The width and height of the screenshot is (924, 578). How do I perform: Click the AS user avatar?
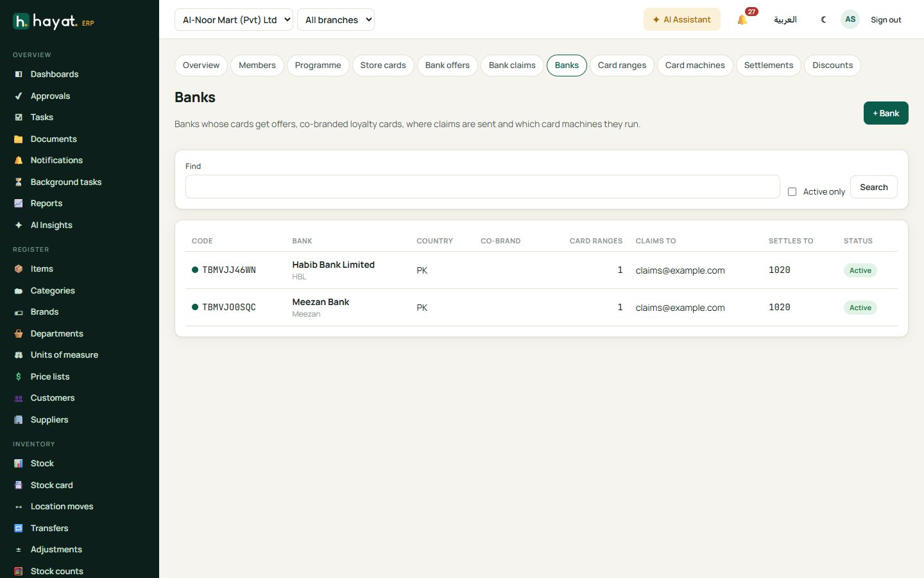tap(850, 19)
